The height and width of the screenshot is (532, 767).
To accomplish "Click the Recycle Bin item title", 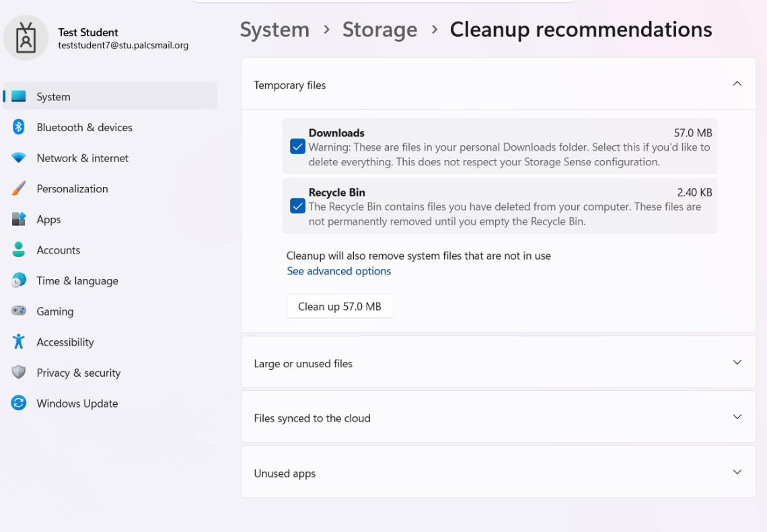I will pyautogui.click(x=336, y=192).
